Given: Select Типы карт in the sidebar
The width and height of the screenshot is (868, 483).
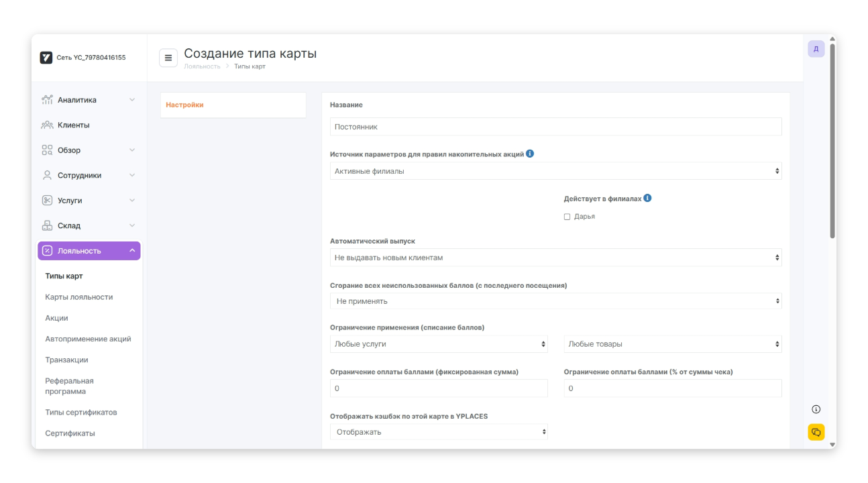Looking at the screenshot, I should (x=64, y=276).
